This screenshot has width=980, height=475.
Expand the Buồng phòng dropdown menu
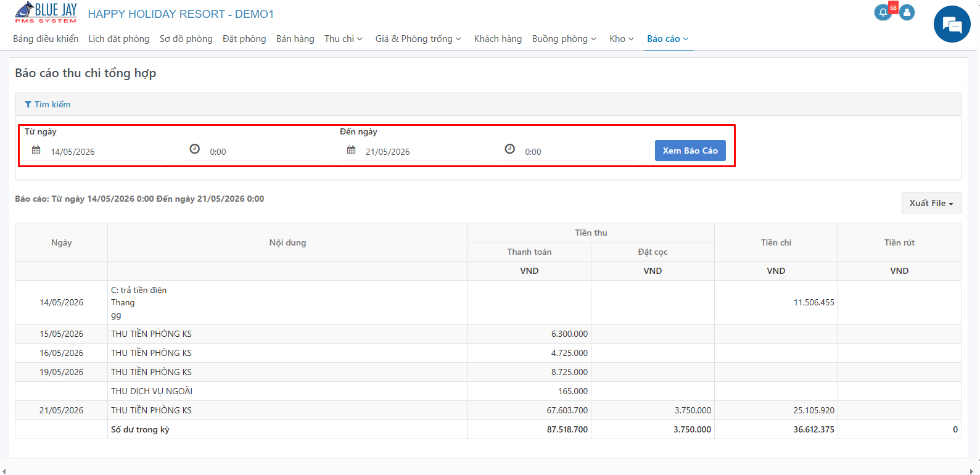[564, 39]
